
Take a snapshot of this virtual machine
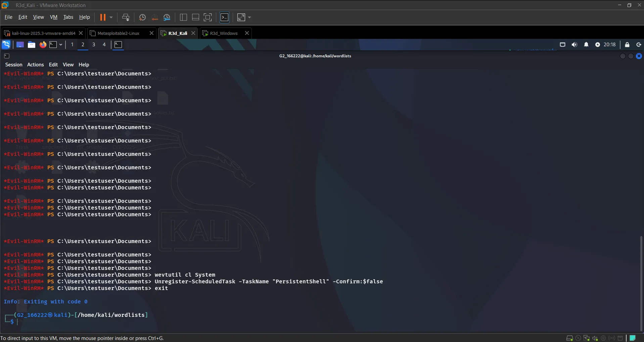tap(142, 17)
